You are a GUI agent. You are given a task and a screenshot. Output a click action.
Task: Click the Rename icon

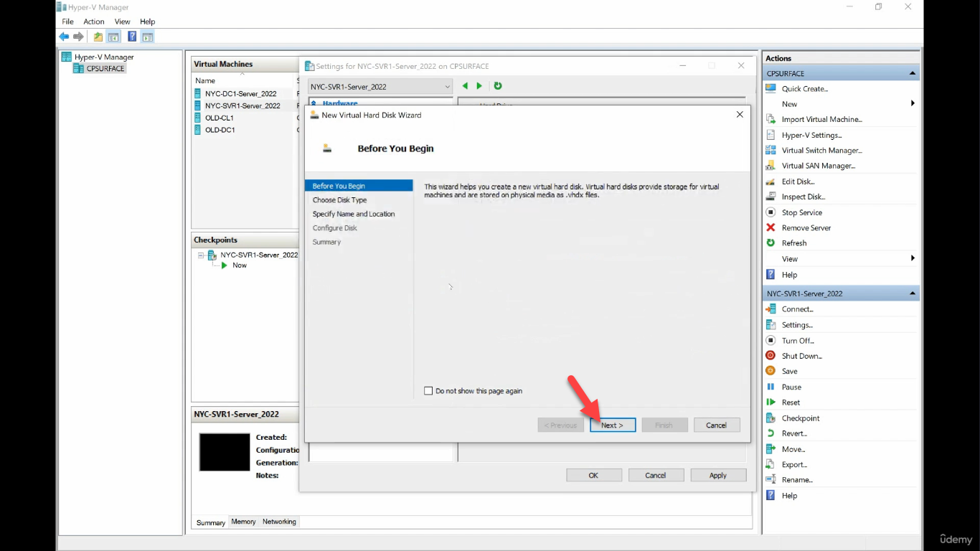(x=771, y=479)
